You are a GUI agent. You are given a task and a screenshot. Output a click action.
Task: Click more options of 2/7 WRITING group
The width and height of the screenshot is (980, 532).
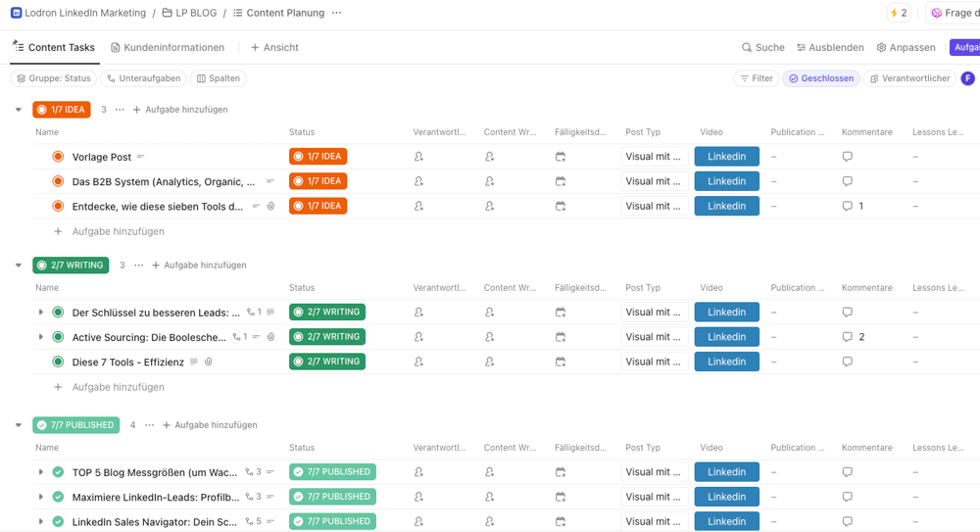[138, 266]
